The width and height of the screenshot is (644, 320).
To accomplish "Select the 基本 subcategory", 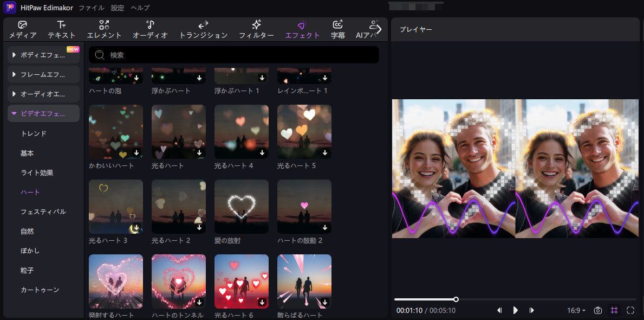I will 27,153.
